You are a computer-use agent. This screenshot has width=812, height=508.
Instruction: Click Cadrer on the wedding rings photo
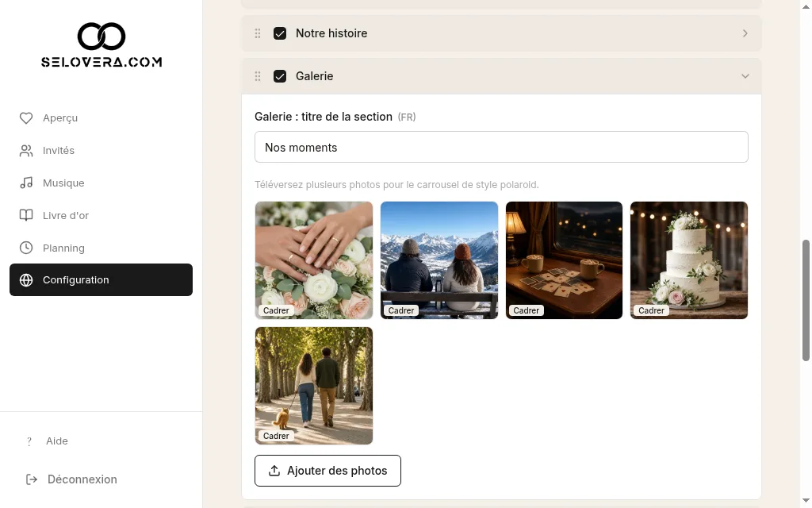276,310
